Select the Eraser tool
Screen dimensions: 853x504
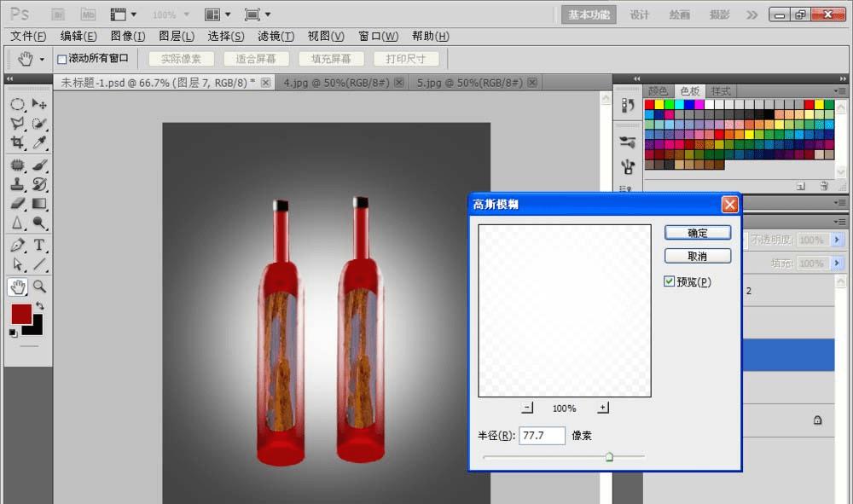[x=17, y=203]
